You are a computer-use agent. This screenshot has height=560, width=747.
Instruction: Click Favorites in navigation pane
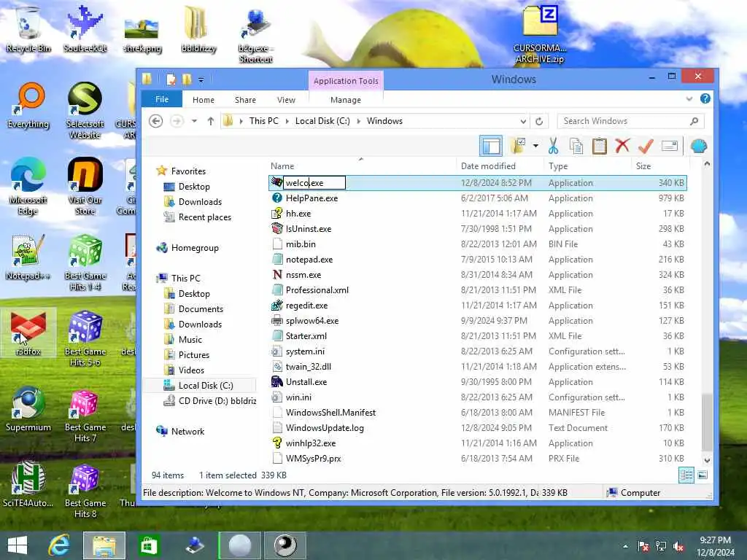[188, 171]
